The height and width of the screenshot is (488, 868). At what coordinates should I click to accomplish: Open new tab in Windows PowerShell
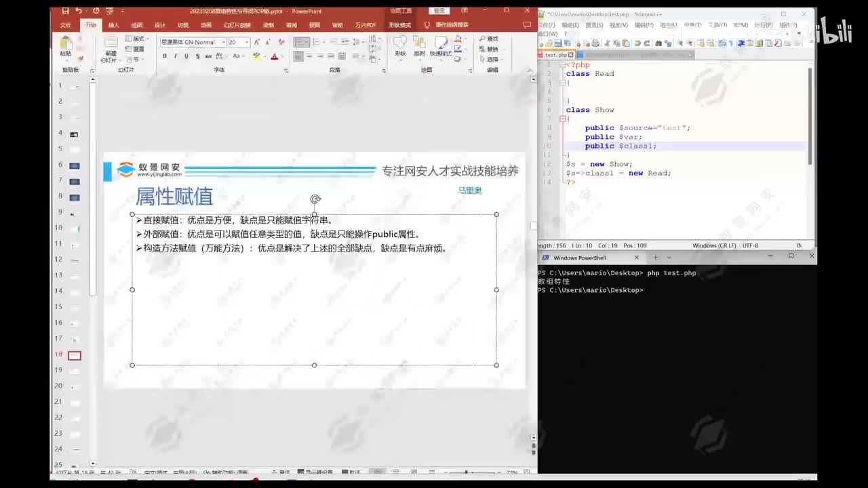tap(656, 258)
